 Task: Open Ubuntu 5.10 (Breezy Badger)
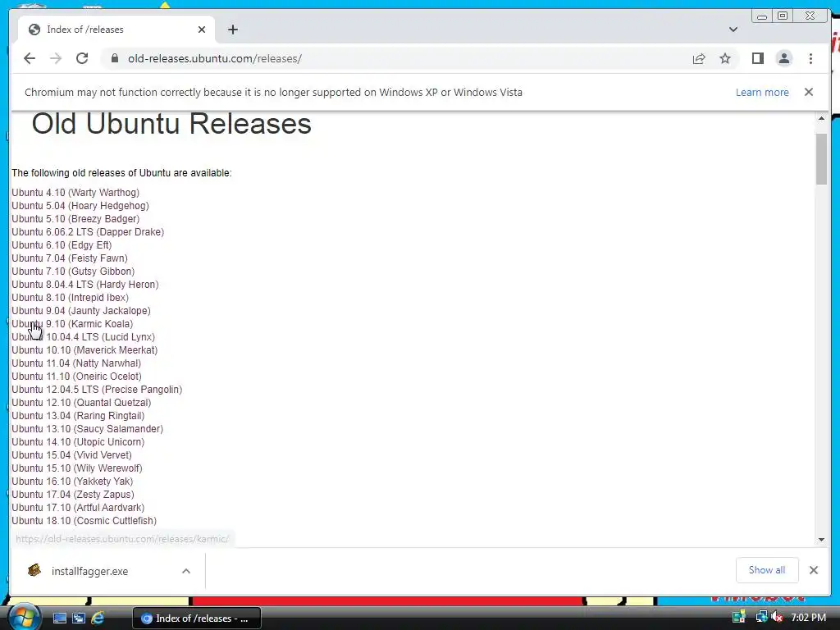click(75, 218)
